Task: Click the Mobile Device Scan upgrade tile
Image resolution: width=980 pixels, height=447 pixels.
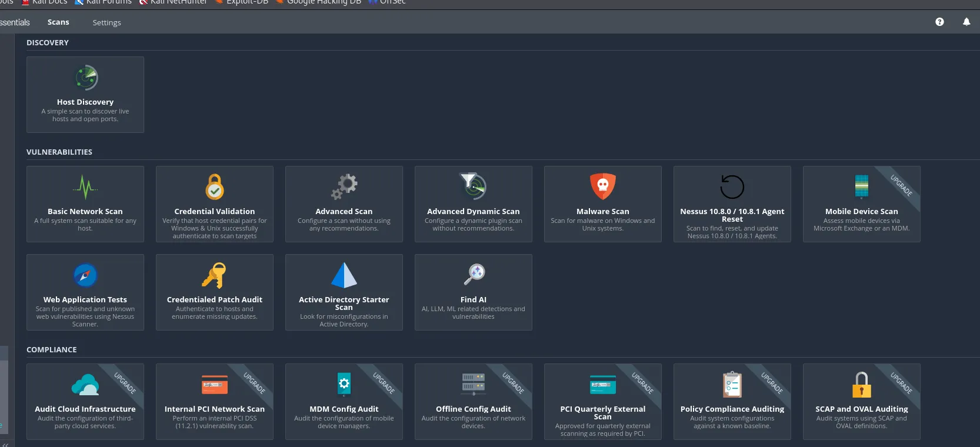Action: tap(861, 204)
